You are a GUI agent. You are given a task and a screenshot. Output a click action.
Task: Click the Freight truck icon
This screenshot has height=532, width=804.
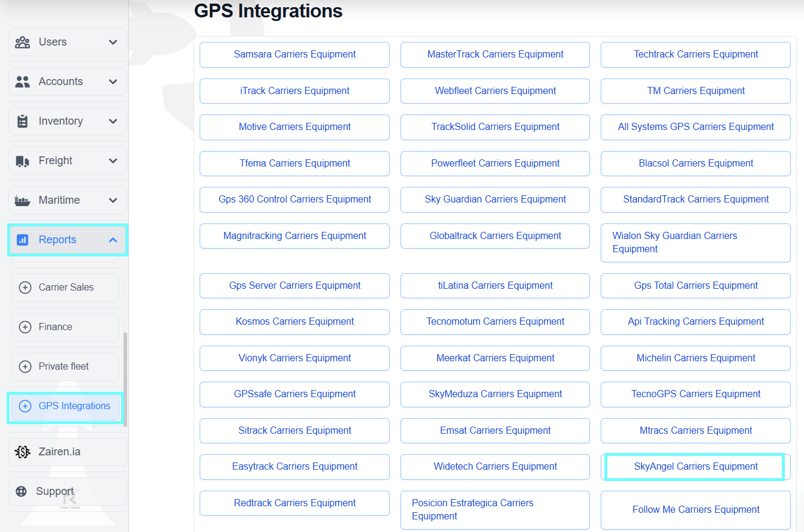(x=23, y=161)
